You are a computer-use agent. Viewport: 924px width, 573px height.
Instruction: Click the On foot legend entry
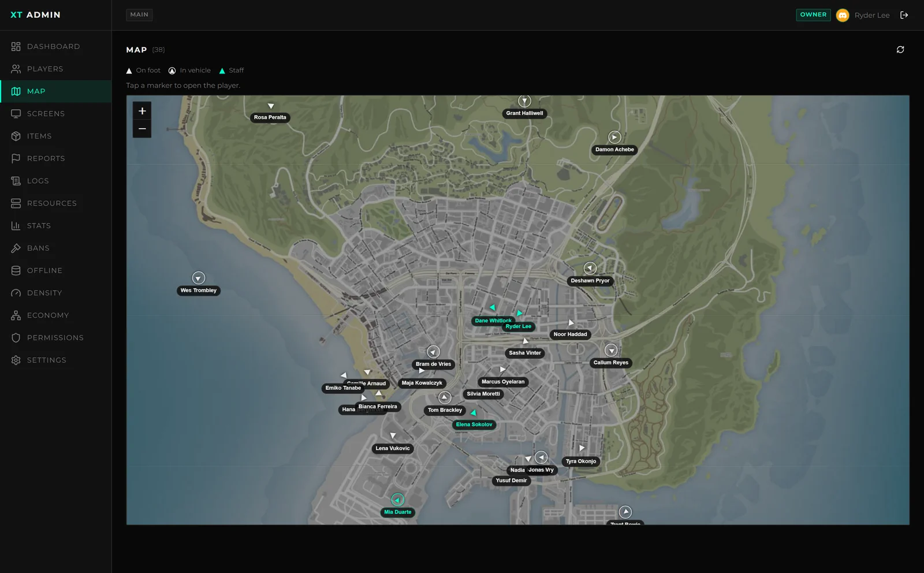click(143, 70)
